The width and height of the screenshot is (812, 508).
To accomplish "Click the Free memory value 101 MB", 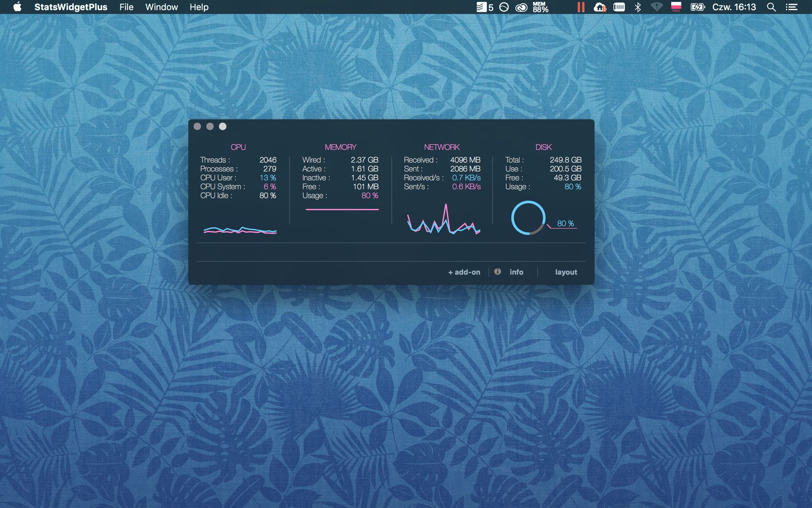I will [365, 187].
